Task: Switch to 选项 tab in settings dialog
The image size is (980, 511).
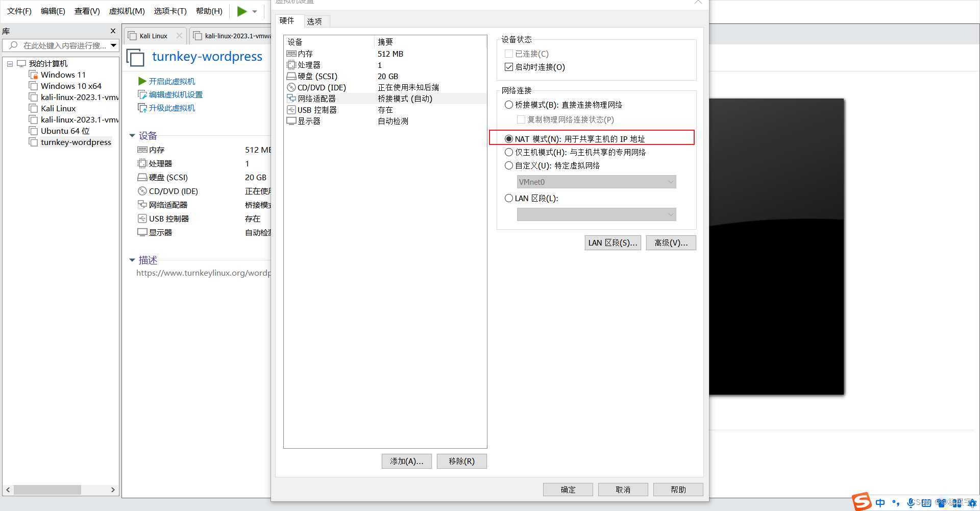Action: [x=315, y=21]
